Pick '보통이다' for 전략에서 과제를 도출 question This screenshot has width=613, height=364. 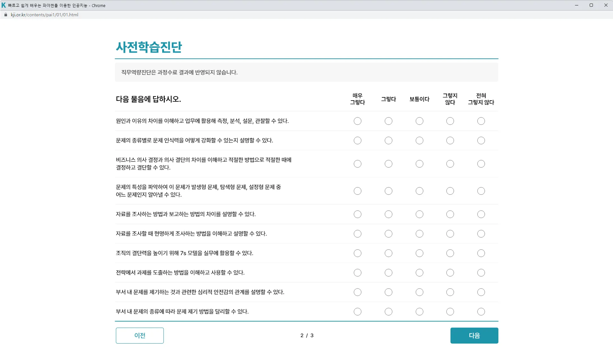[419, 273]
